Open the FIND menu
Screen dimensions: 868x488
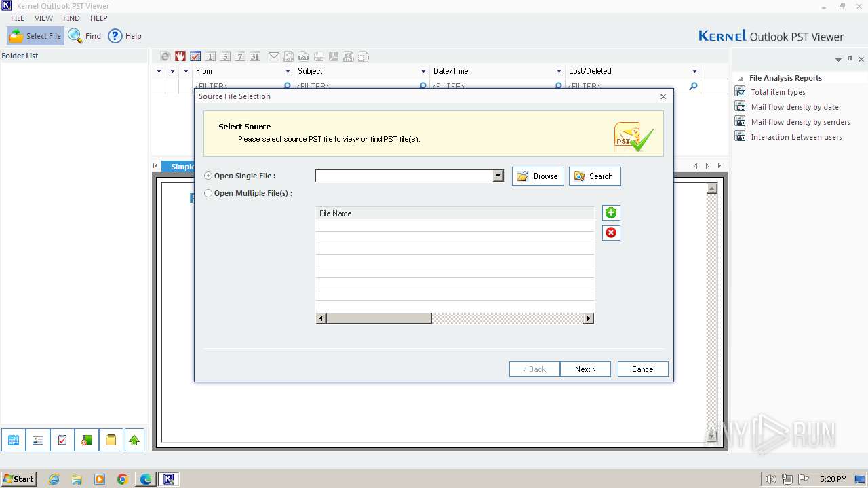[x=71, y=18]
